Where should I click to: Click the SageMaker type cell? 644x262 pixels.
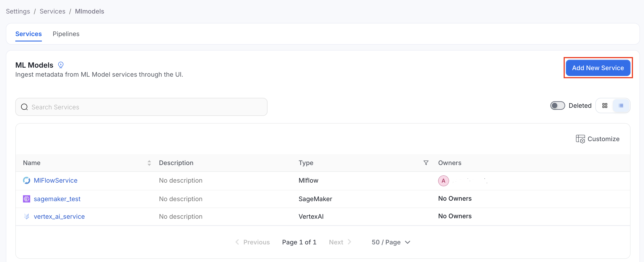(315, 199)
